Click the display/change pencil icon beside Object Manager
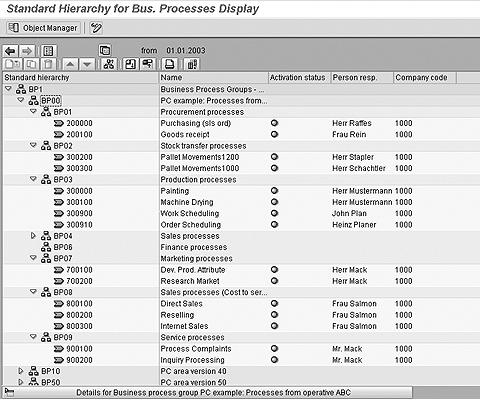 pyautogui.click(x=96, y=28)
